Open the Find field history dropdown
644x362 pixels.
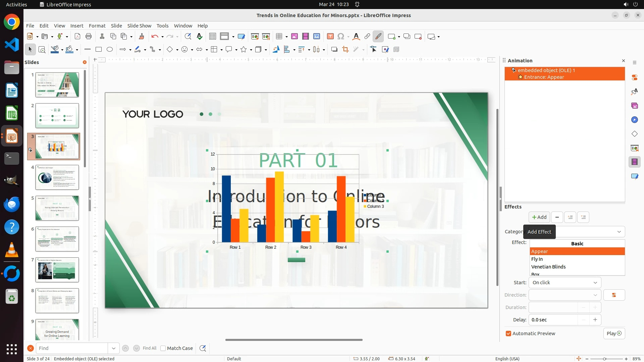[114, 348]
